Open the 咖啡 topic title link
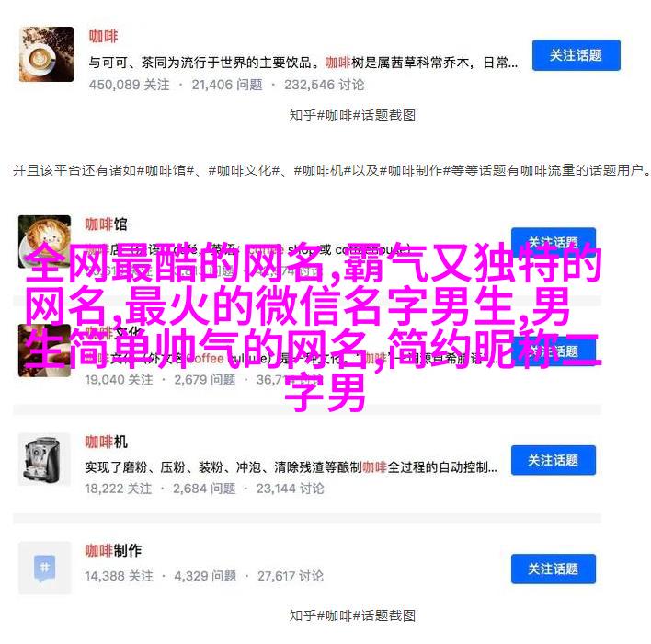The image size is (651, 644). (x=103, y=36)
